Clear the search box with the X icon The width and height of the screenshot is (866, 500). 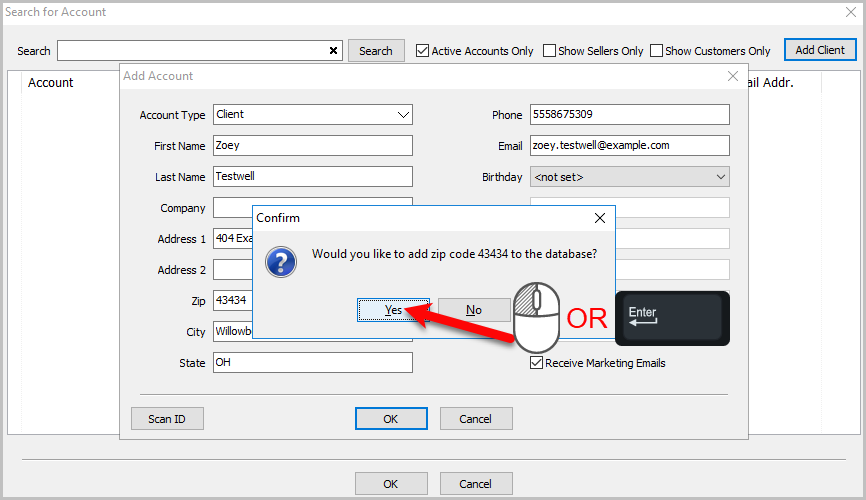pyautogui.click(x=333, y=51)
